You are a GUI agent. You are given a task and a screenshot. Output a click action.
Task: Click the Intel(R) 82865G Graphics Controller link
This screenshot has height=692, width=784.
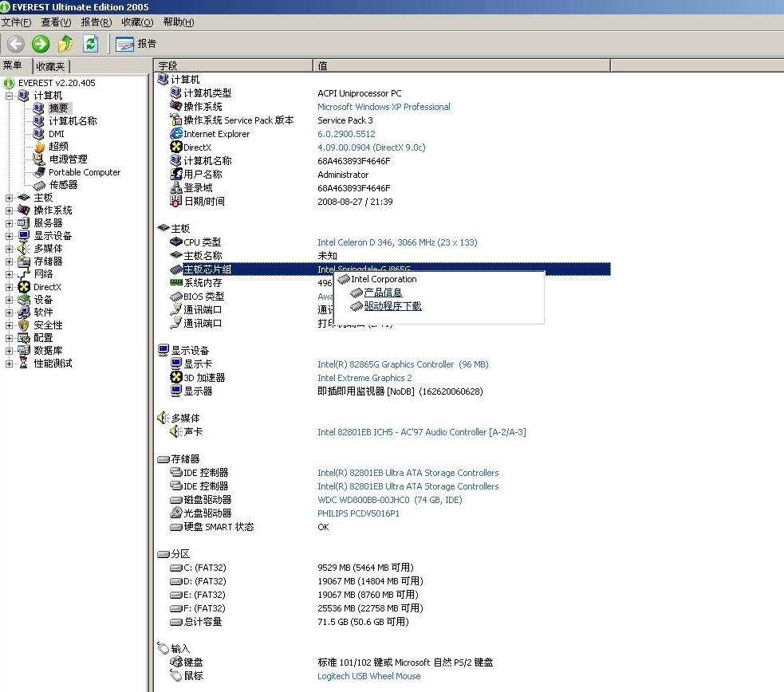403,364
